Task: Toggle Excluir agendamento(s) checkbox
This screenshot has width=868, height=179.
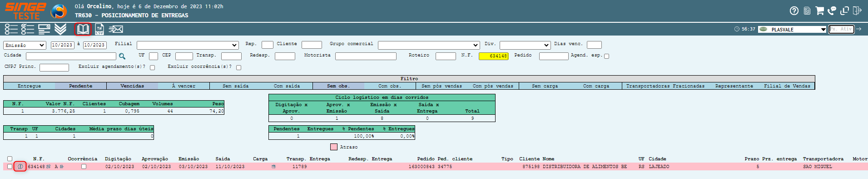Action: pos(153,67)
